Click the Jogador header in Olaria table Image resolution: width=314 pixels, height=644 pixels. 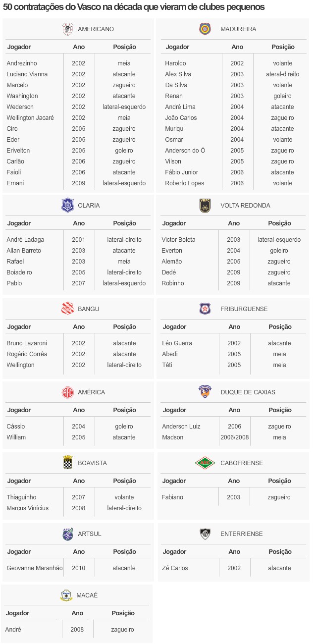[x=19, y=223]
